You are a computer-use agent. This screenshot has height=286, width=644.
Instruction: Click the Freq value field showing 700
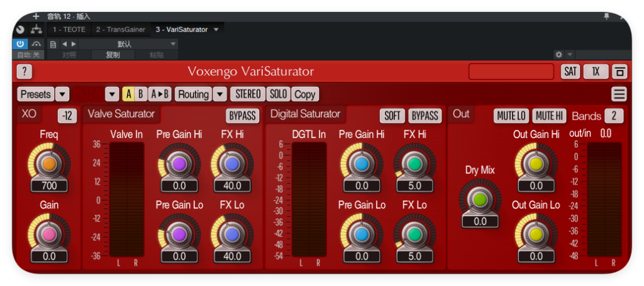pos(49,186)
